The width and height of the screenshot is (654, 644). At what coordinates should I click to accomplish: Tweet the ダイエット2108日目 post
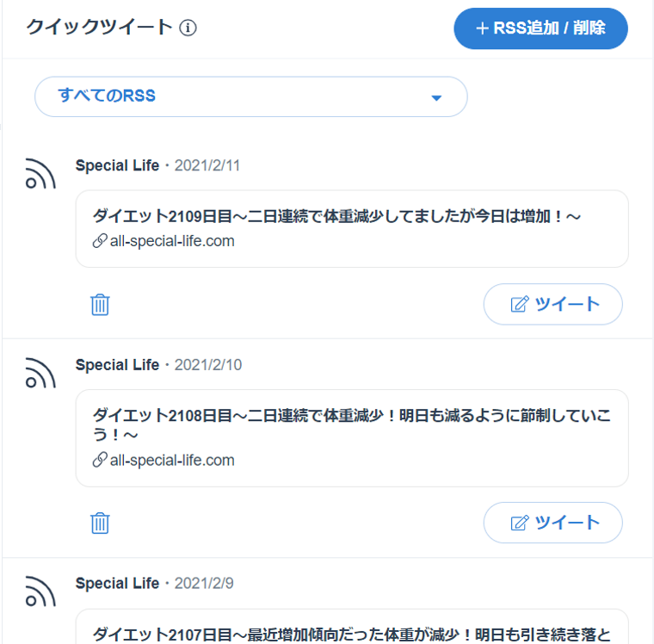pos(552,523)
